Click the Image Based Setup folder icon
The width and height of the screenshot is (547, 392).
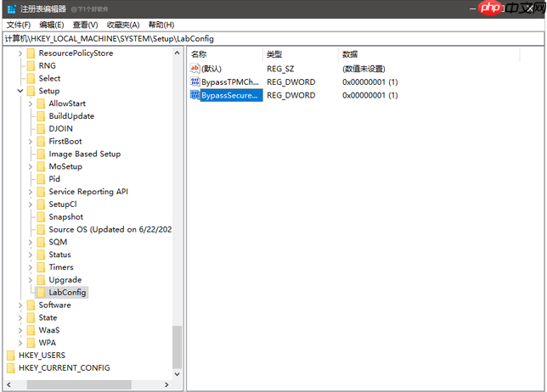[x=41, y=154]
